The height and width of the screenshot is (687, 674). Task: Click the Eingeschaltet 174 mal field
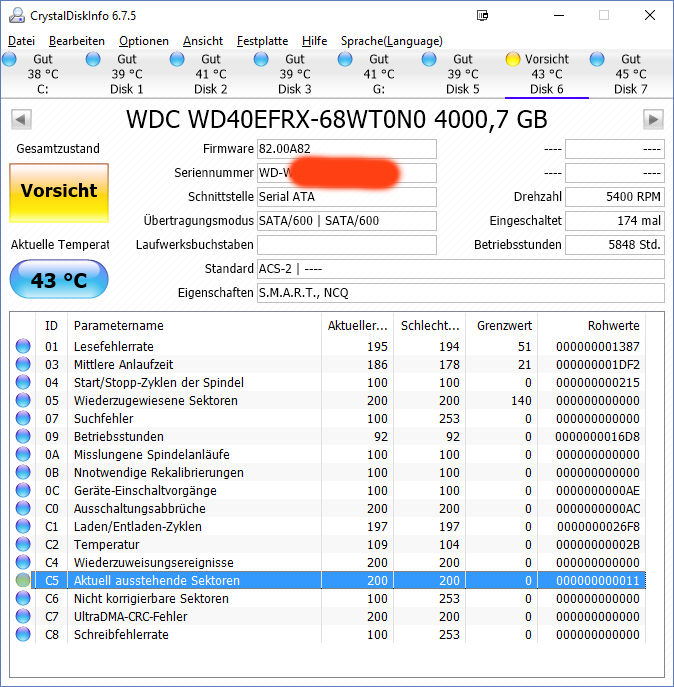coord(615,221)
